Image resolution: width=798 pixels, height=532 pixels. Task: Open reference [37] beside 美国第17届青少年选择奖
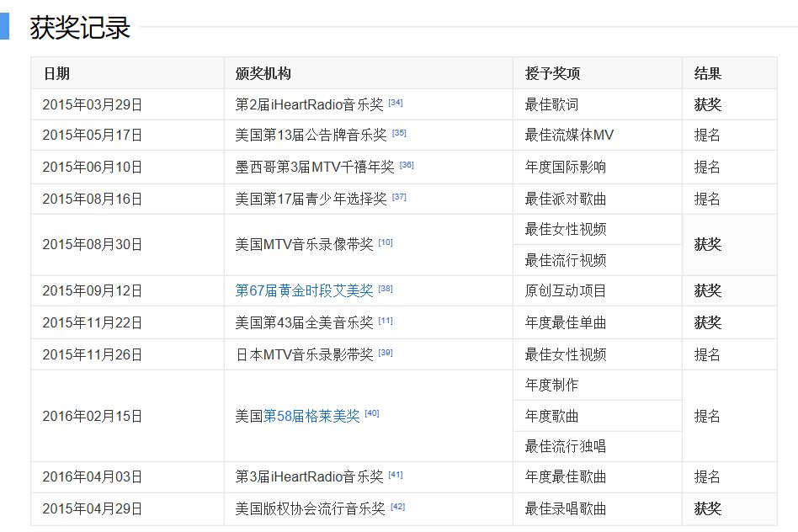click(399, 197)
